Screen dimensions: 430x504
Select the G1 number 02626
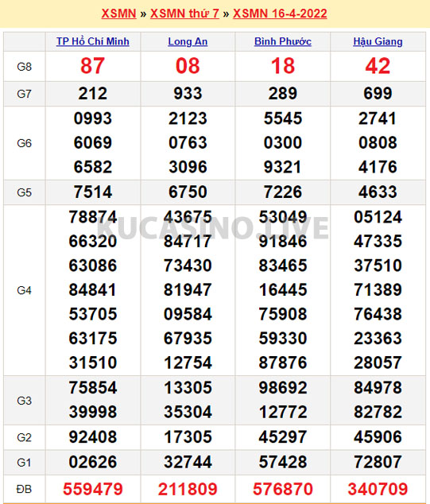[x=93, y=462]
